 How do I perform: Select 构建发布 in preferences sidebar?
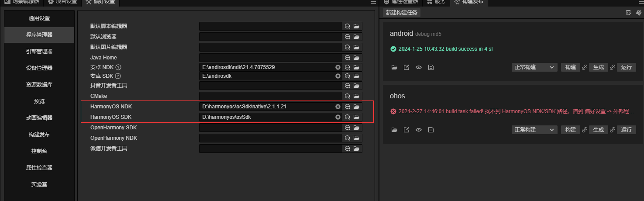(39, 135)
